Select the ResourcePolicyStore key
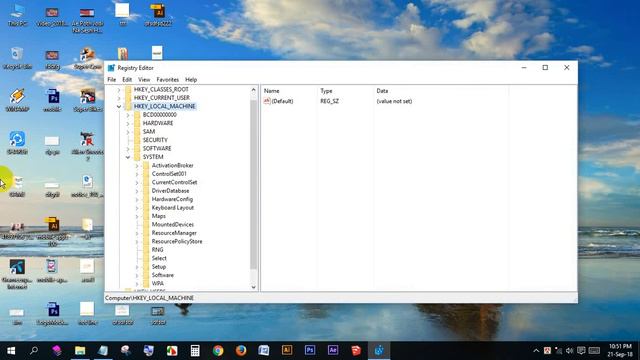Viewport: 640px width, 360px height. (177, 242)
